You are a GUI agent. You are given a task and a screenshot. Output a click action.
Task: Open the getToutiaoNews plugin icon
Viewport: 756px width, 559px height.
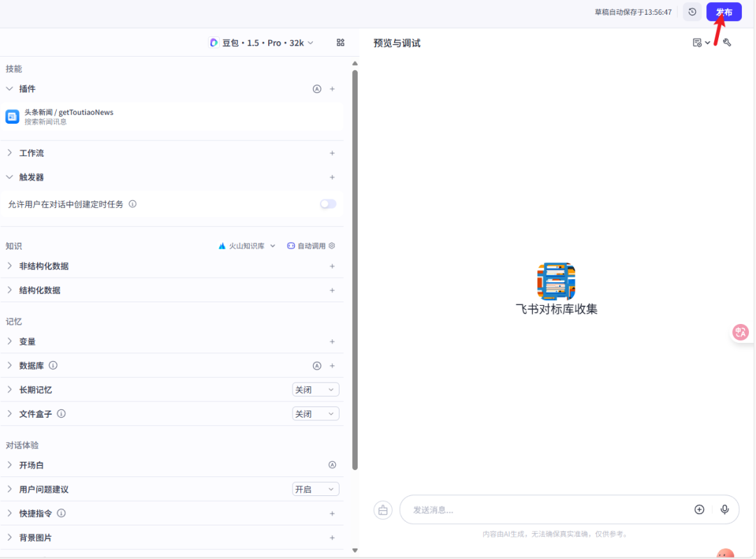tap(11, 116)
